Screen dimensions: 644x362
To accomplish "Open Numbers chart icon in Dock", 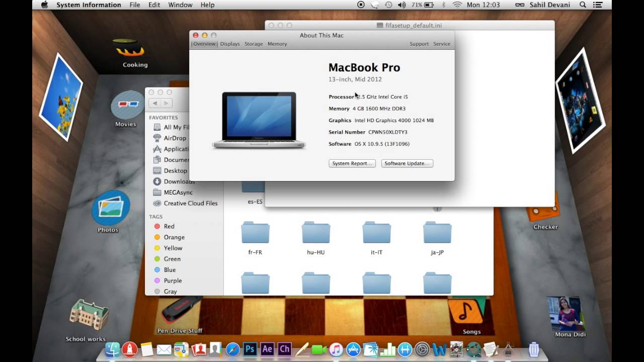I will (387, 349).
